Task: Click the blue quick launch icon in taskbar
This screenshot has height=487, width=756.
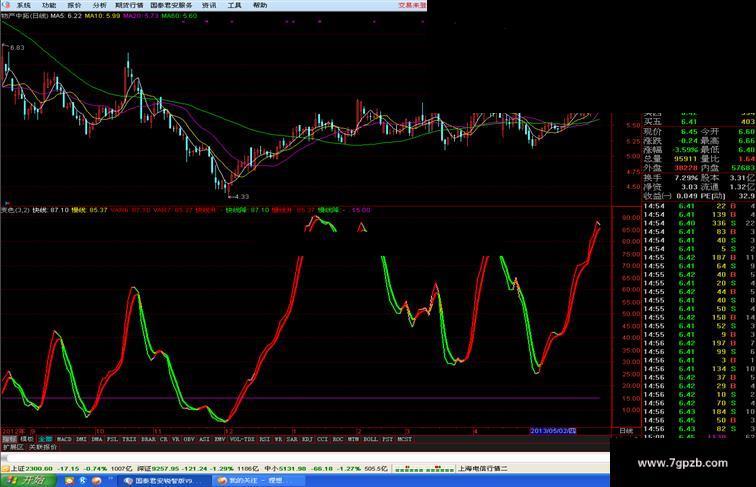Action: [x=83, y=481]
